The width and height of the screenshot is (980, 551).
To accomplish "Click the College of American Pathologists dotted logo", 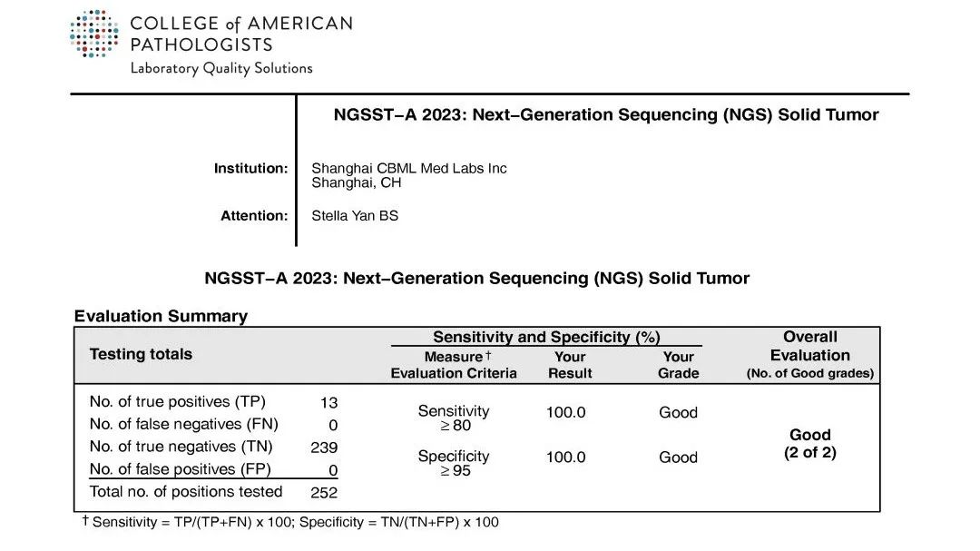I will tap(93, 34).
